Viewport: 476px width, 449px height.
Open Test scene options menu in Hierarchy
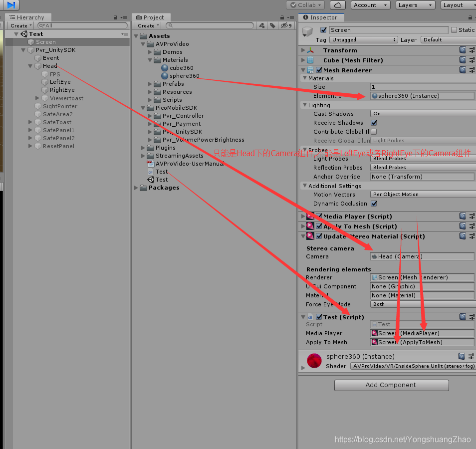point(125,34)
